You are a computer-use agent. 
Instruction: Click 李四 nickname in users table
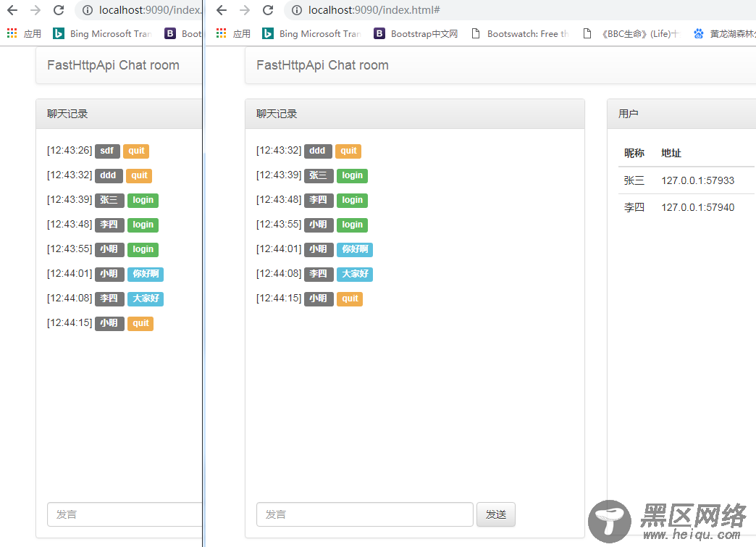[x=634, y=207]
